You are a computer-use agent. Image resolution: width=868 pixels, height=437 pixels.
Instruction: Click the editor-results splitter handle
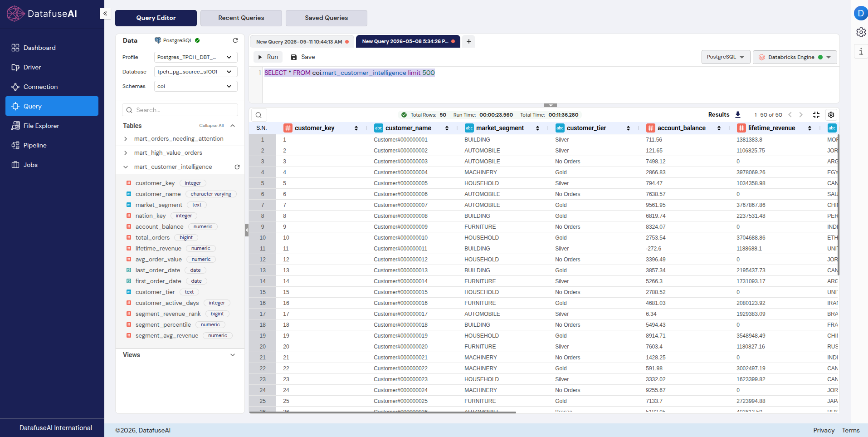point(550,105)
